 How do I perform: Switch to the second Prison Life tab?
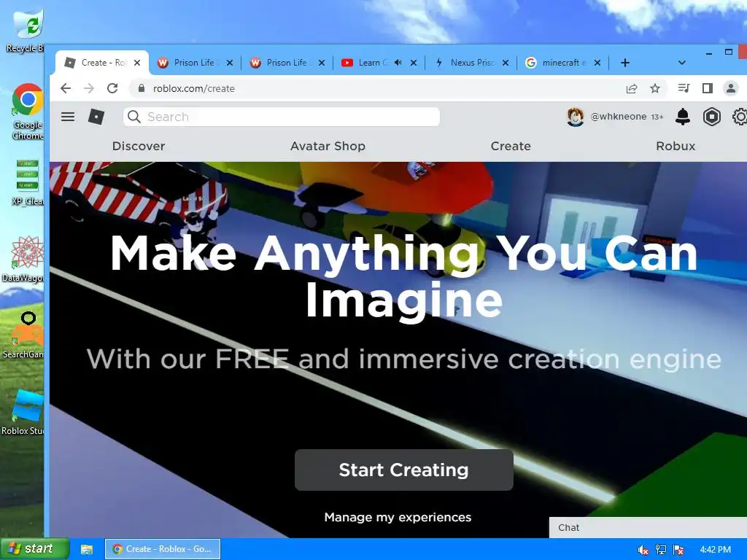point(287,63)
